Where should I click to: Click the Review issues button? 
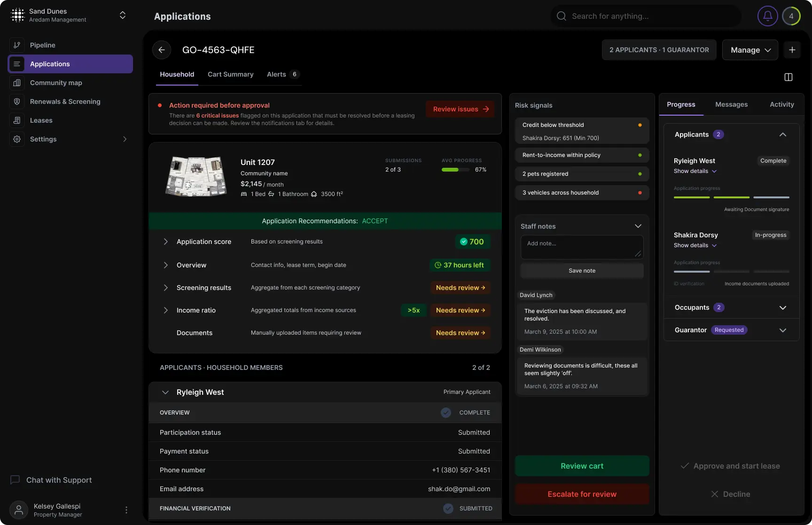tap(461, 109)
